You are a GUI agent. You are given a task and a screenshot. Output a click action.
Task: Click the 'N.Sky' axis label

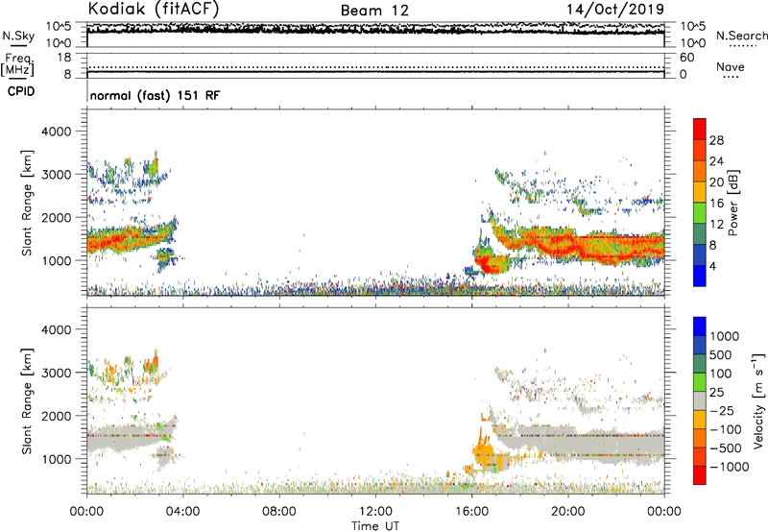[18, 36]
